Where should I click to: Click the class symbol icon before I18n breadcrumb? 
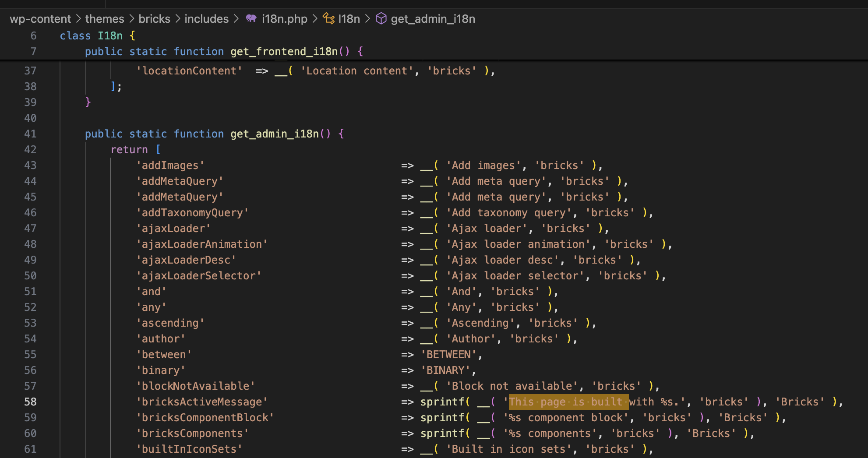328,19
